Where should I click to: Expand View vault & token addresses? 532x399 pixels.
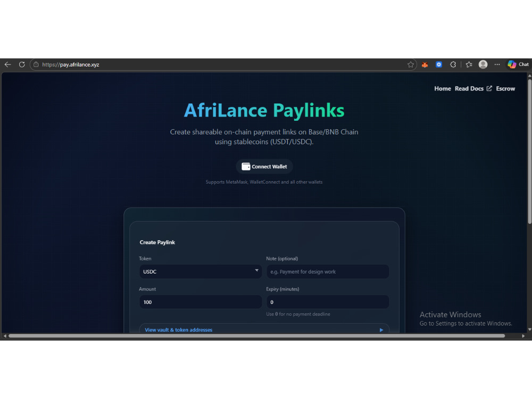(x=264, y=329)
